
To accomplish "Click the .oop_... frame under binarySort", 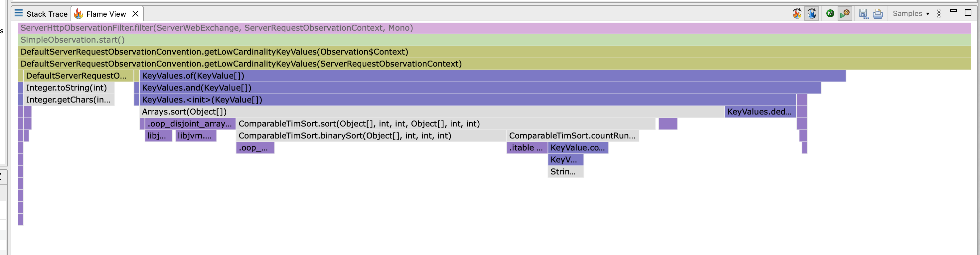I will [x=255, y=148].
